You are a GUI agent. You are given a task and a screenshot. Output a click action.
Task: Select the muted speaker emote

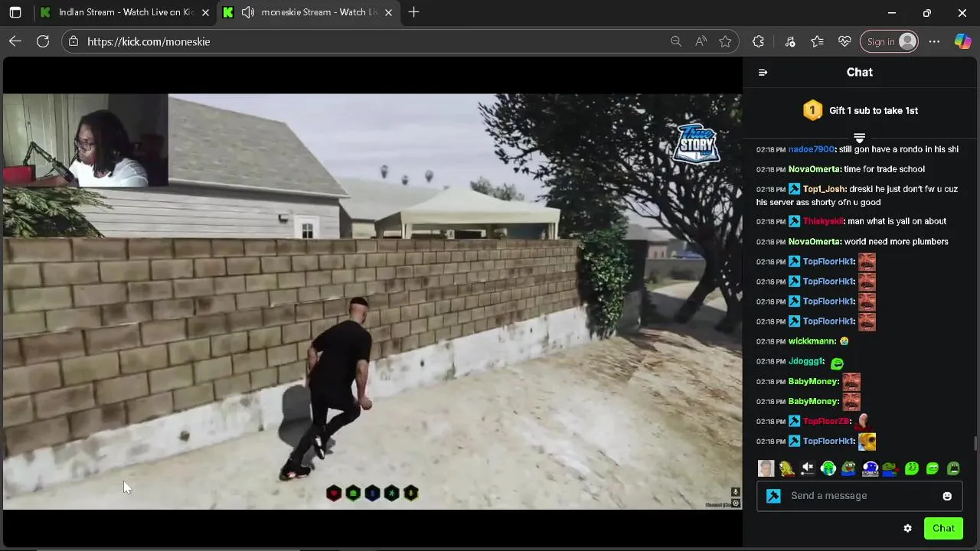coord(808,468)
